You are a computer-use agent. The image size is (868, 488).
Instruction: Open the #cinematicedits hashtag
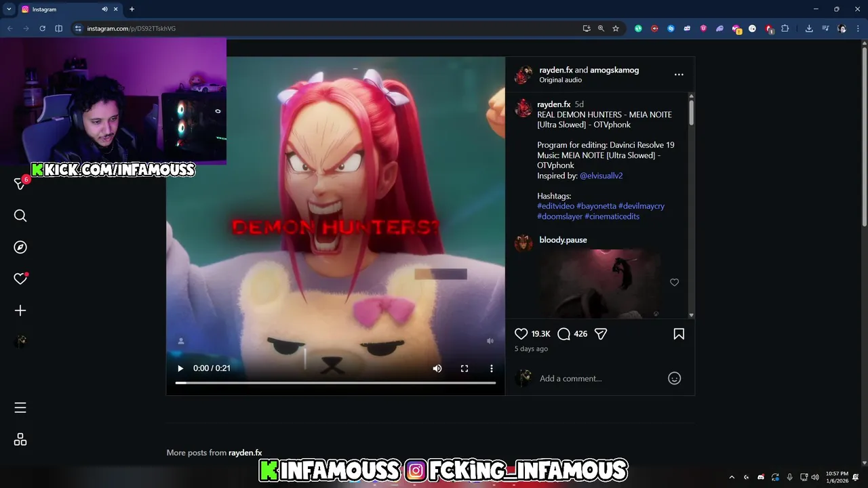pyautogui.click(x=612, y=216)
